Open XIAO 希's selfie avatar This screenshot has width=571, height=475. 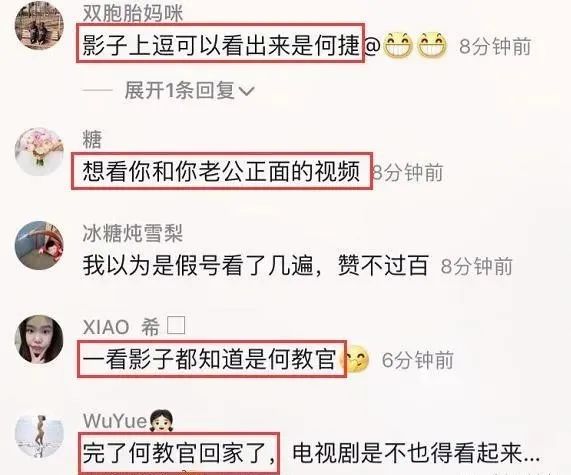coord(39,339)
